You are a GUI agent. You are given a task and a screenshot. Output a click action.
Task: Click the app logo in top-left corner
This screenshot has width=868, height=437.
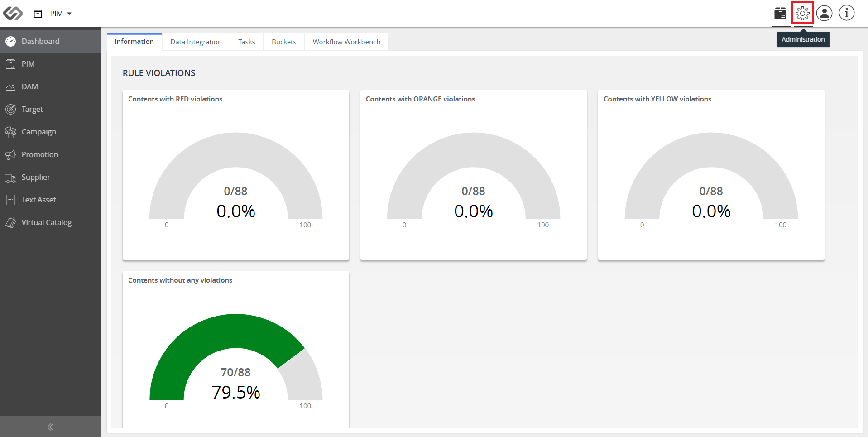13,14
